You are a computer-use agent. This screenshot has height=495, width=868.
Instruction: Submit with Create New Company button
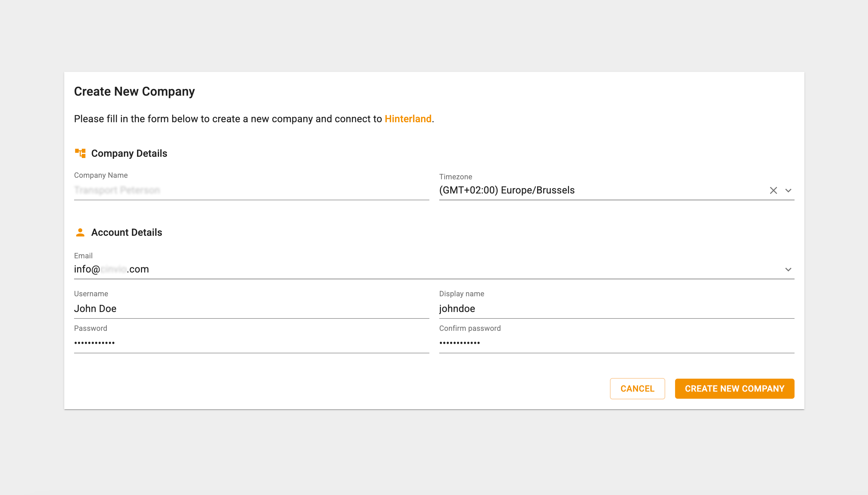734,389
